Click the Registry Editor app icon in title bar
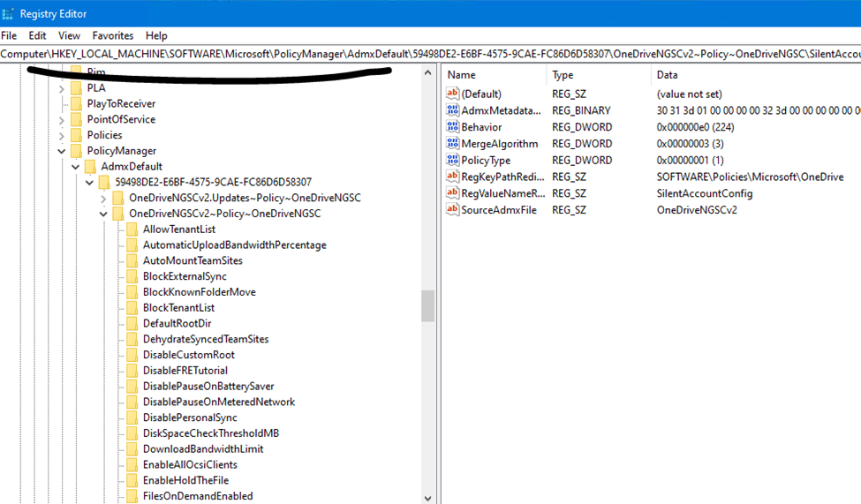 point(9,14)
